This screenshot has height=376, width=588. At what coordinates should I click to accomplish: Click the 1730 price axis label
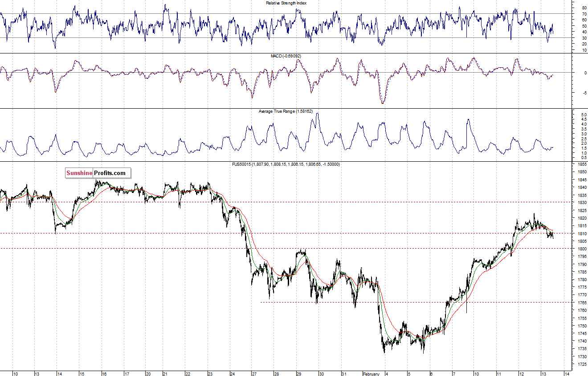582,356
